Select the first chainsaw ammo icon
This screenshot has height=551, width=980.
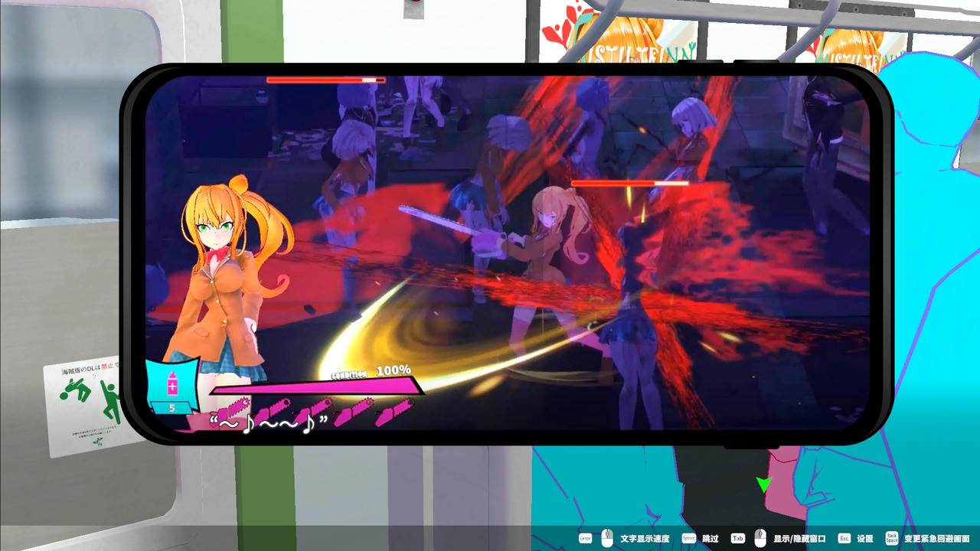pyautogui.click(x=234, y=407)
